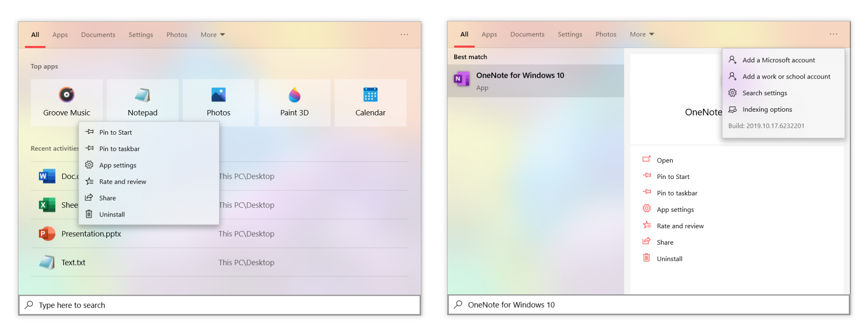Viewport: 868px width, 332px height.
Task: Click the gear icon beside Search settings
Action: coord(732,93)
